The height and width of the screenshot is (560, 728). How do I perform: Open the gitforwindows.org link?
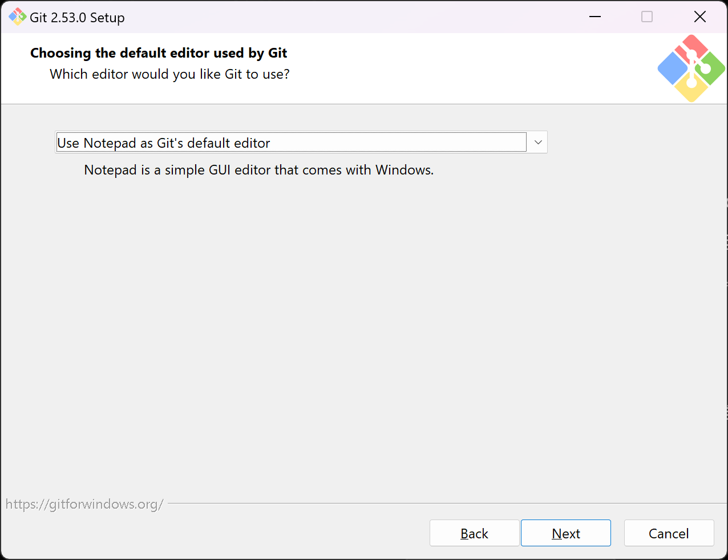pyautogui.click(x=84, y=504)
